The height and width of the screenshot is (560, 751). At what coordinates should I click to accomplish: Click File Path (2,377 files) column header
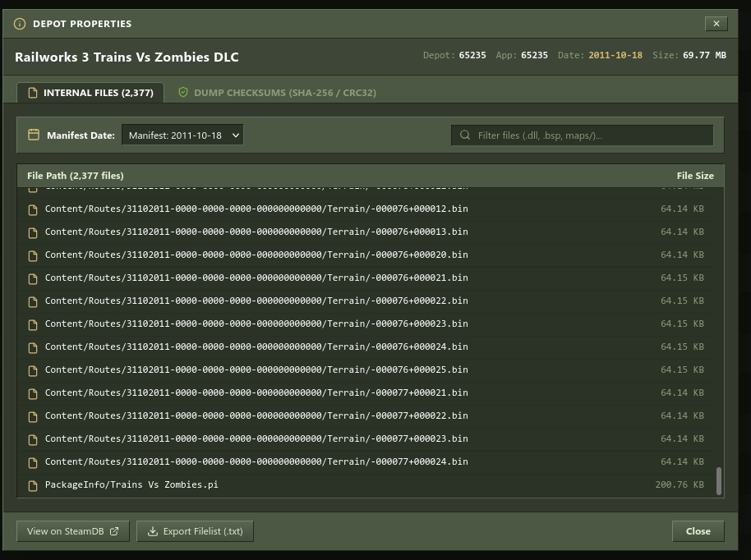[x=76, y=176]
